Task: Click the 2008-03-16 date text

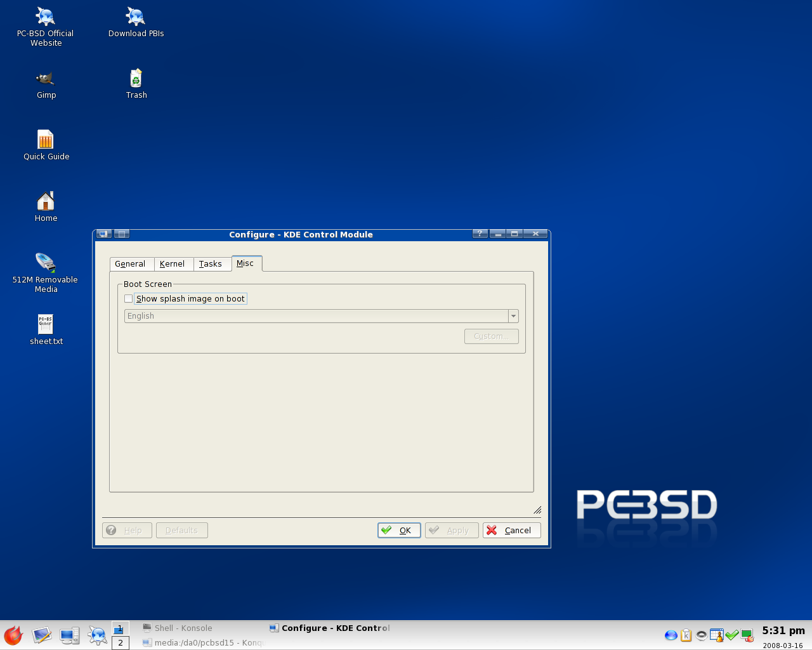Action: coord(783,646)
